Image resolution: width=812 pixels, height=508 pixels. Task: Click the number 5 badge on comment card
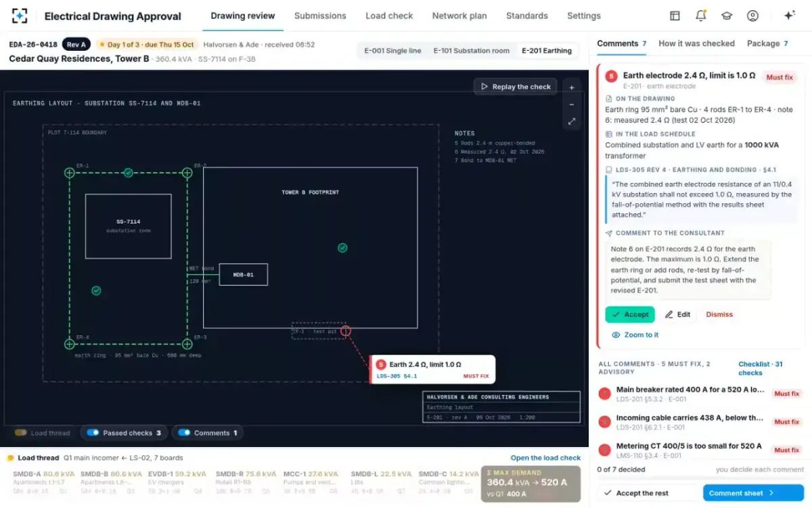pos(611,77)
